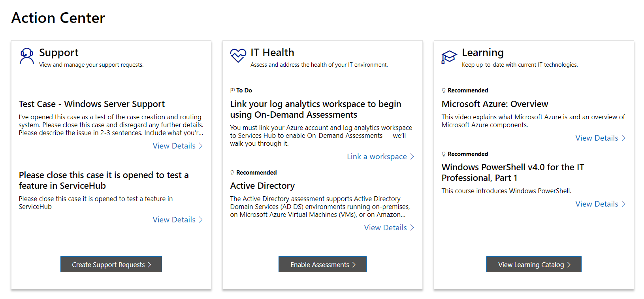Click the Active Directory title
Image resolution: width=644 pixels, height=299 pixels.
pos(262,186)
